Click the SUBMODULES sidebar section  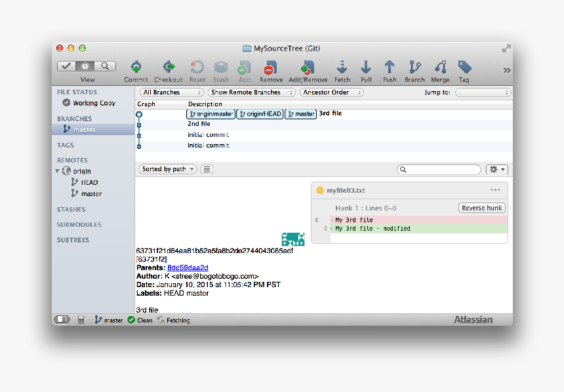[x=79, y=224]
